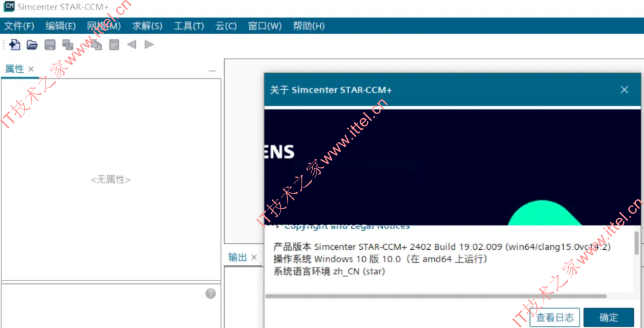Open the 文件(F) menu
Viewport: 644px width, 328px height.
pyautogui.click(x=19, y=26)
